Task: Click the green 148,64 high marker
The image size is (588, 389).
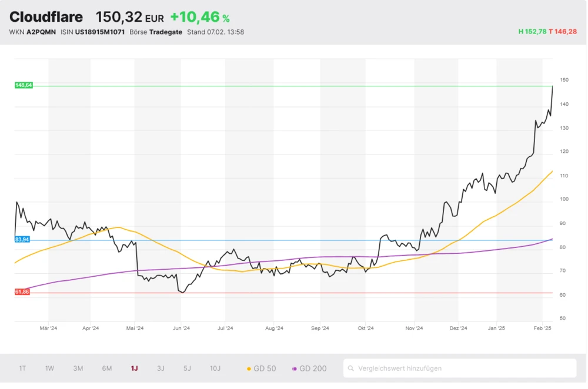Action: [24, 85]
